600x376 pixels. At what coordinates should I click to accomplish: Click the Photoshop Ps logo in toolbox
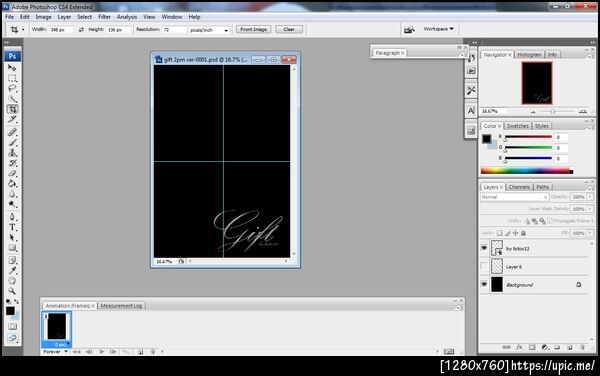(x=12, y=56)
